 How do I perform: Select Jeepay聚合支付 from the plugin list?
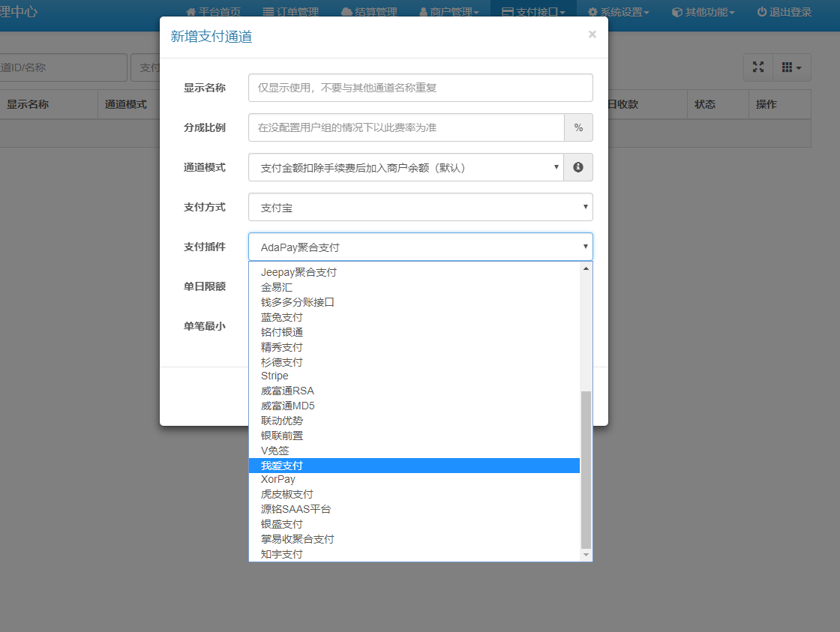pos(414,272)
